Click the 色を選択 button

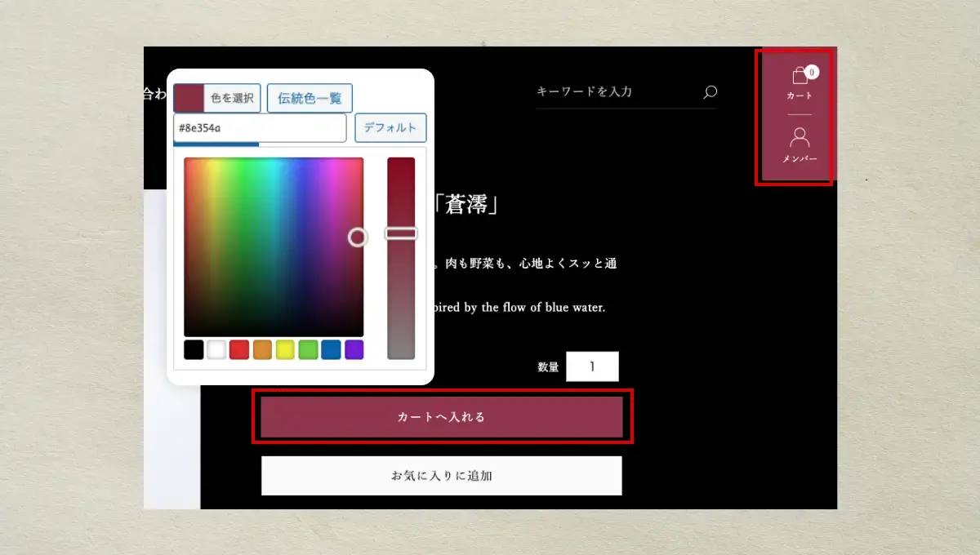coord(232,98)
